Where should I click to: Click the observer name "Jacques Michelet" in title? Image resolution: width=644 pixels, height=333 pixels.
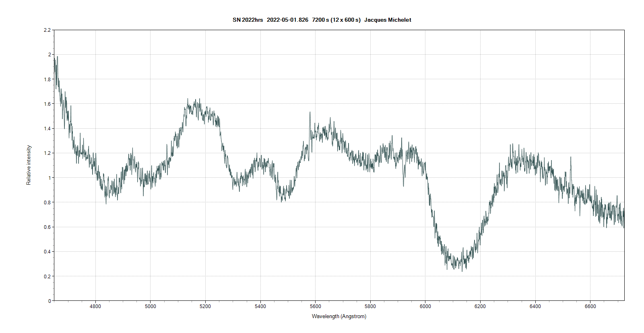click(388, 20)
